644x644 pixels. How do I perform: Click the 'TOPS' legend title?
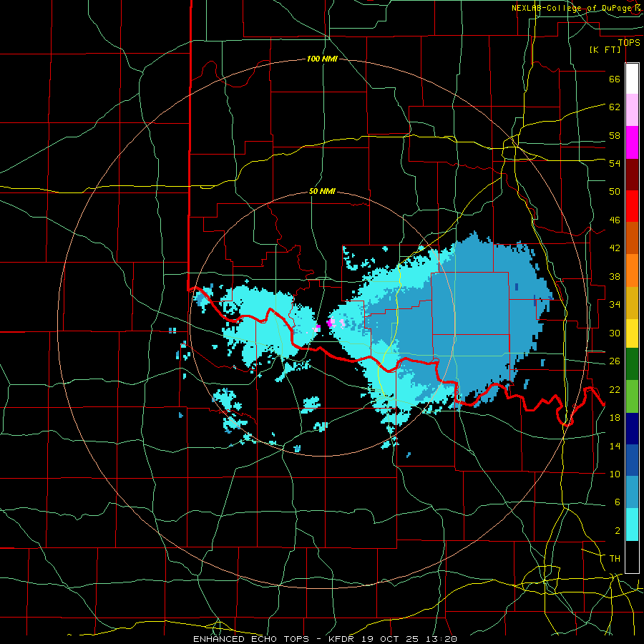pyautogui.click(x=629, y=43)
